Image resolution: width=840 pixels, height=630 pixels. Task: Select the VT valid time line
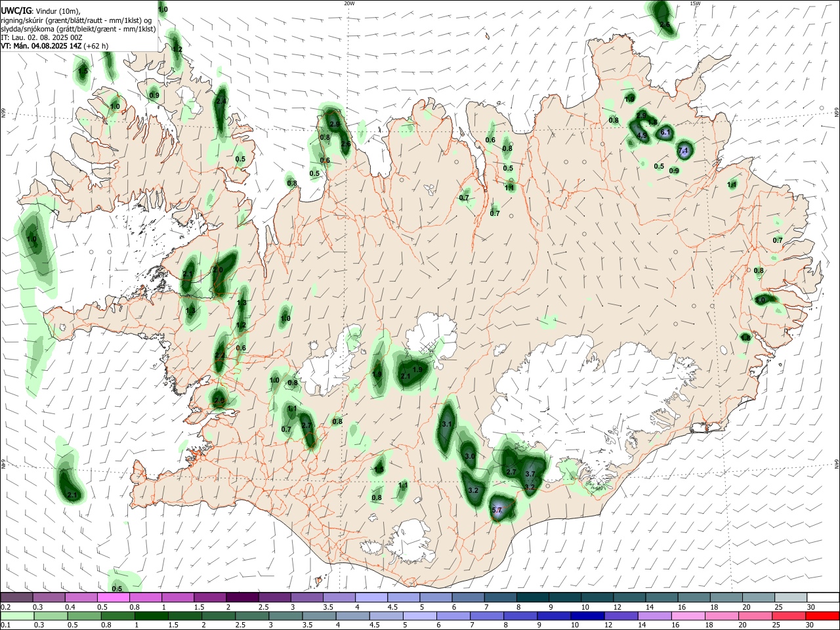click(x=55, y=46)
